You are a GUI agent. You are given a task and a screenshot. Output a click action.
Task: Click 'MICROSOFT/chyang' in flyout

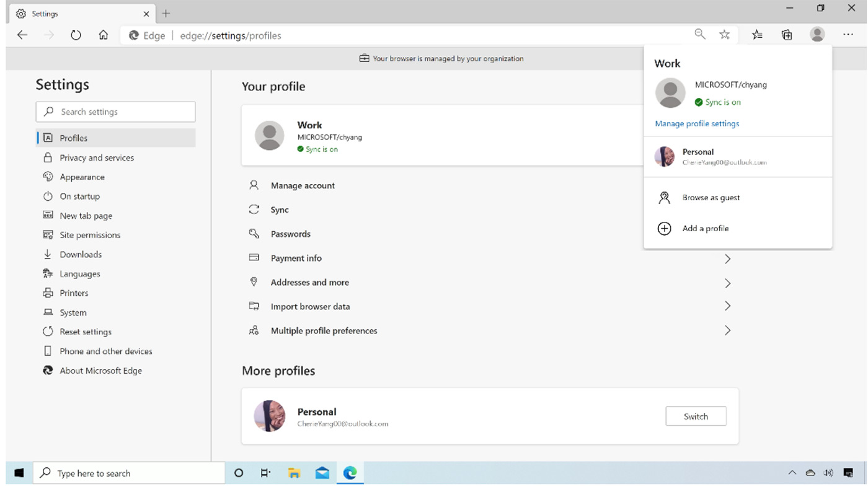(730, 85)
